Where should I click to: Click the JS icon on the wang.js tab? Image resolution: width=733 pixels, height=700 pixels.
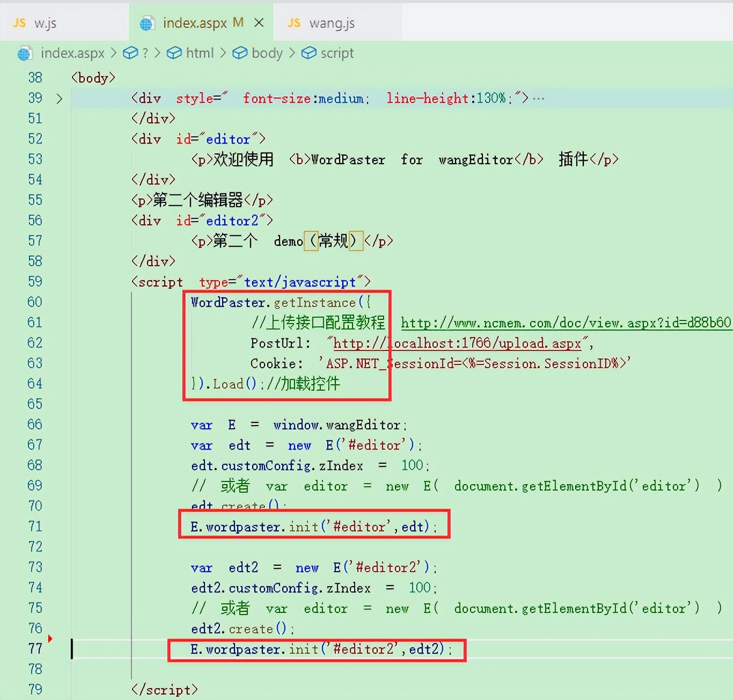click(x=294, y=23)
